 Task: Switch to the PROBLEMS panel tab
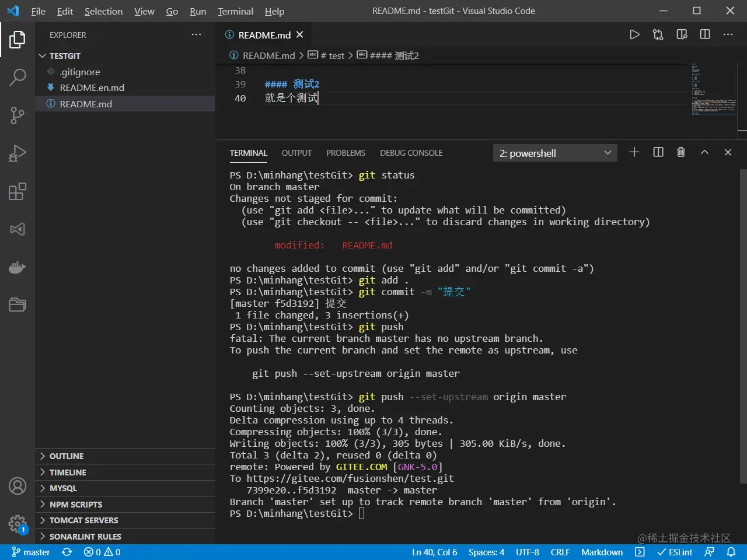coord(345,153)
